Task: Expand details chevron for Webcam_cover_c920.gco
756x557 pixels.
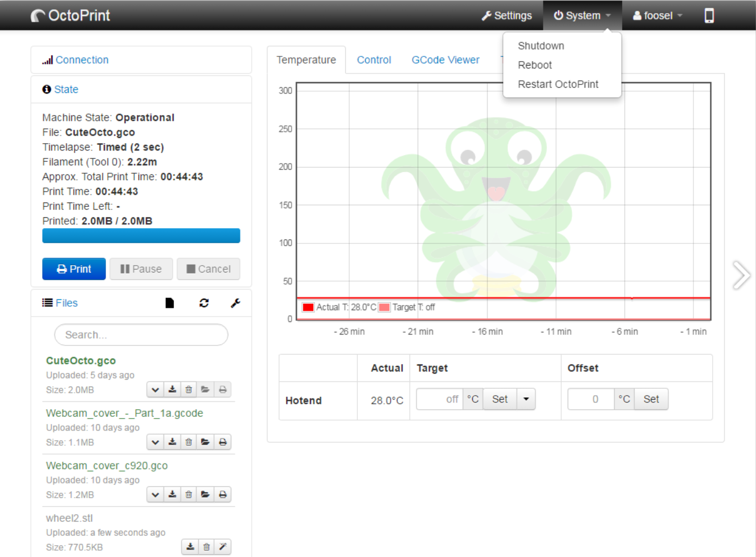Action: (x=155, y=494)
